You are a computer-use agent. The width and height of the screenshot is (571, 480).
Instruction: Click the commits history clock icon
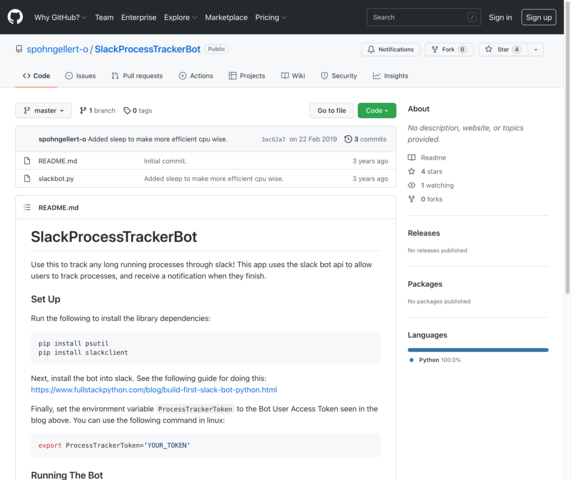(348, 139)
